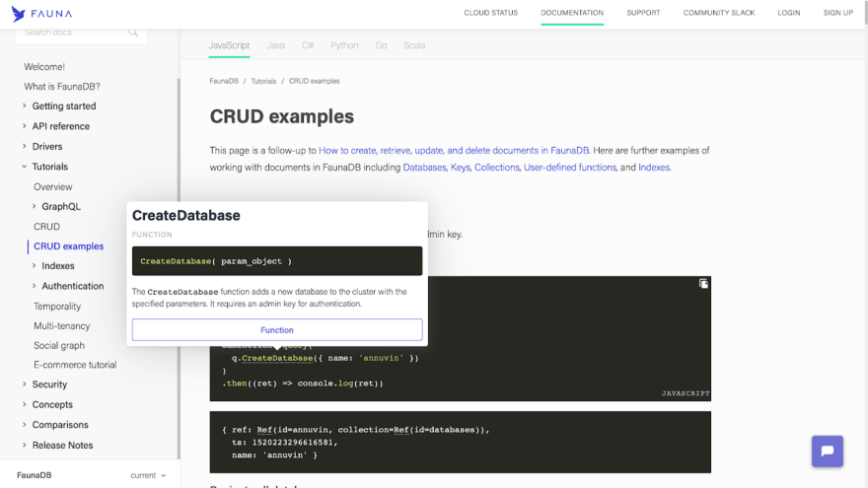Click the Function button in tooltip
Image resolution: width=868 pixels, height=488 pixels.
pos(277,329)
